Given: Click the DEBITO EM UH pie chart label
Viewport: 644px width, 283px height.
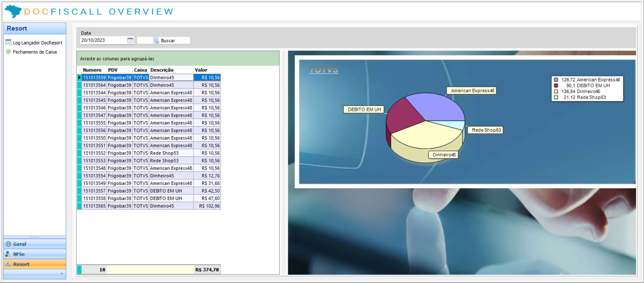Looking at the screenshot, I should pyautogui.click(x=364, y=109).
